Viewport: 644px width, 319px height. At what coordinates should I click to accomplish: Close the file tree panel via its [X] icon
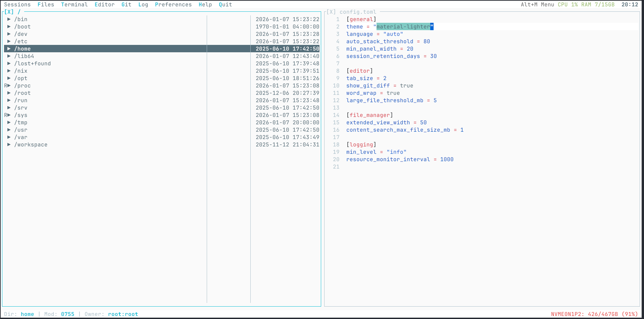(x=9, y=12)
